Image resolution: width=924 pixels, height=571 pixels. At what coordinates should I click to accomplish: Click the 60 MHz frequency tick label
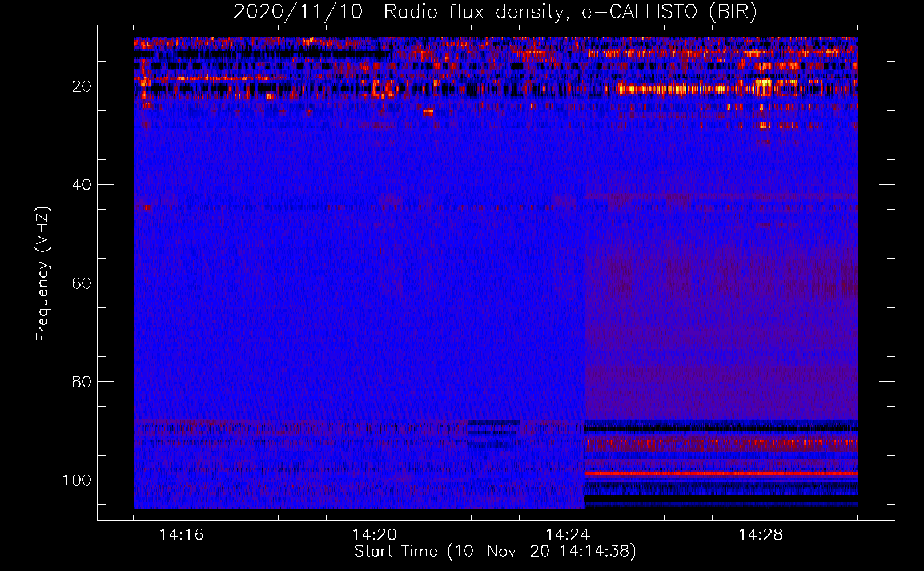pos(82,283)
